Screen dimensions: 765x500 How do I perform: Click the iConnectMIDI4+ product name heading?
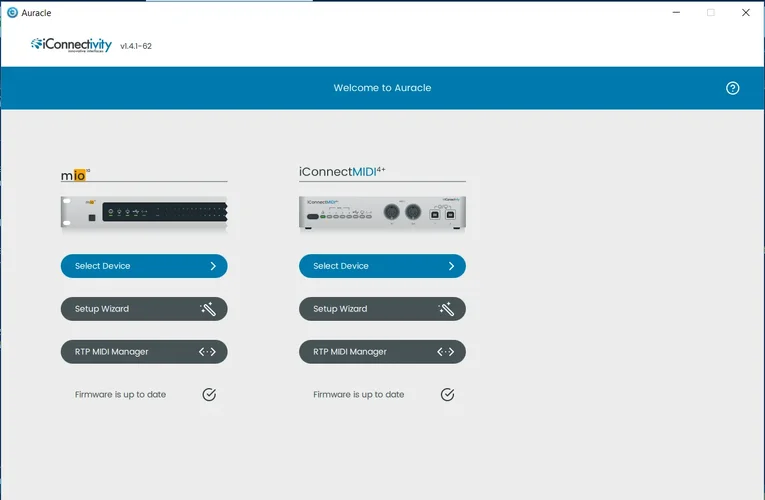tap(342, 172)
